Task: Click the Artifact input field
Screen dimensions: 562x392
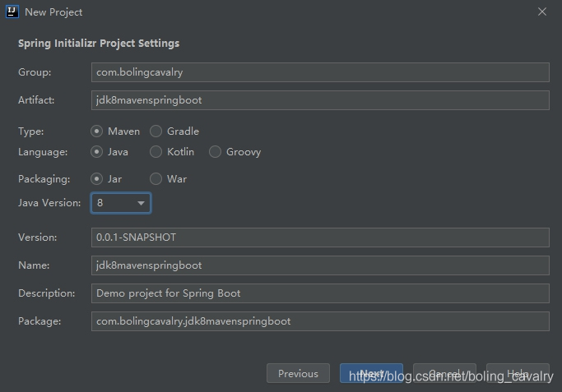Action: [320, 100]
